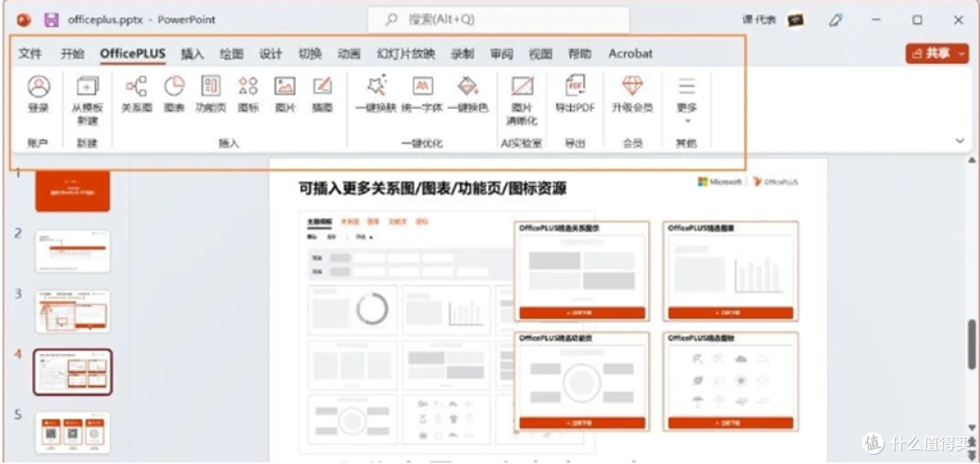The height and width of the screenshot is (464, 980).
Task: Click the PowerPoint app logo
Action: [24, 20]
